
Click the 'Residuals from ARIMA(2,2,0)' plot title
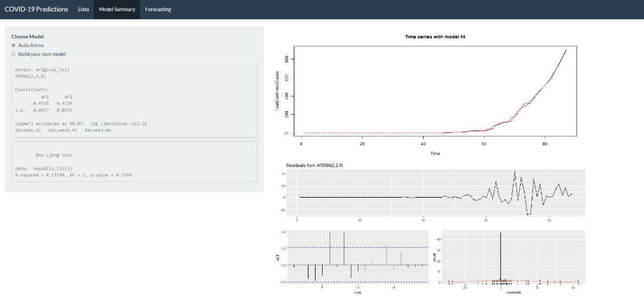coord(314,165)
